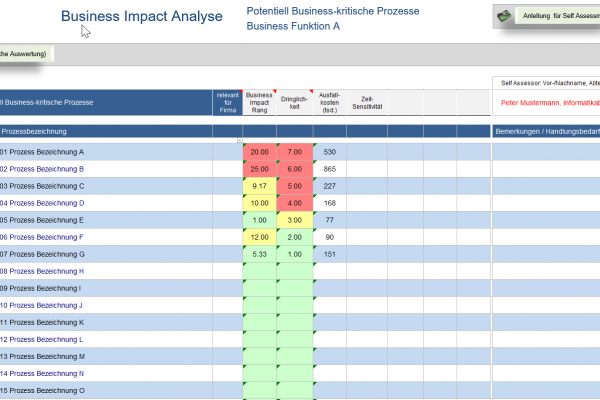Viewport: 600px width, 400px height.
Task: Select the red cell showing 25.00
Action: point(260,169)
